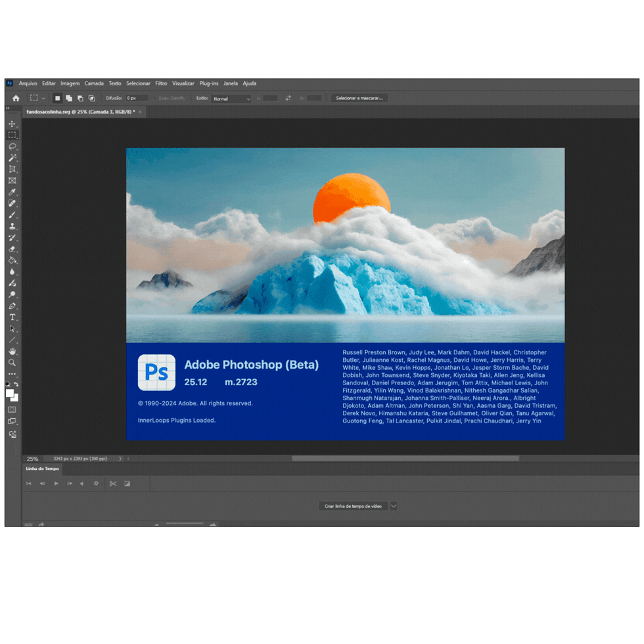Swap foreground and background colors arrow
This screenshot has height=644, width=644.
16,384
